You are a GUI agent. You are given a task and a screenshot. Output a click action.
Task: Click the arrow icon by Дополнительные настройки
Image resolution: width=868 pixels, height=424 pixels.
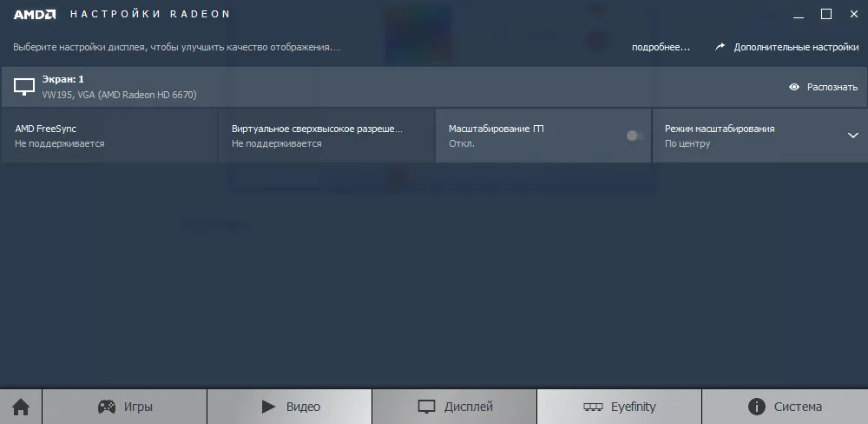point(720,47)
